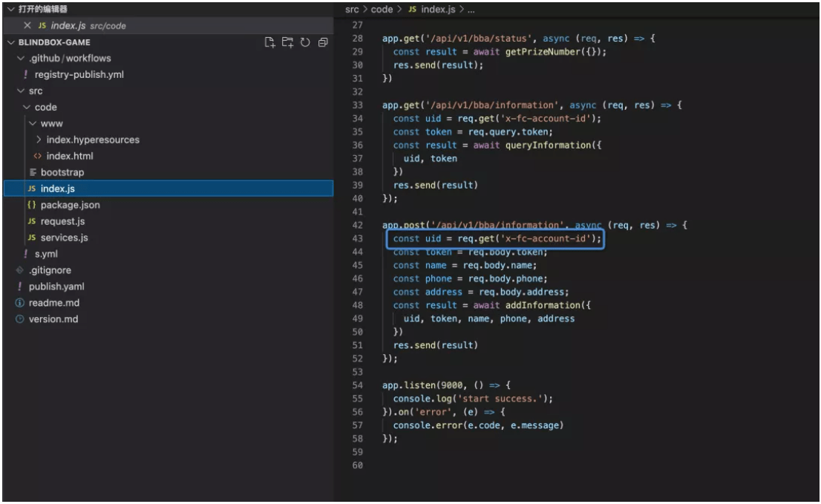This screenshot has width=821, height=504.
Task: Click 'error' string on line 56
Action: pos(433,412)
